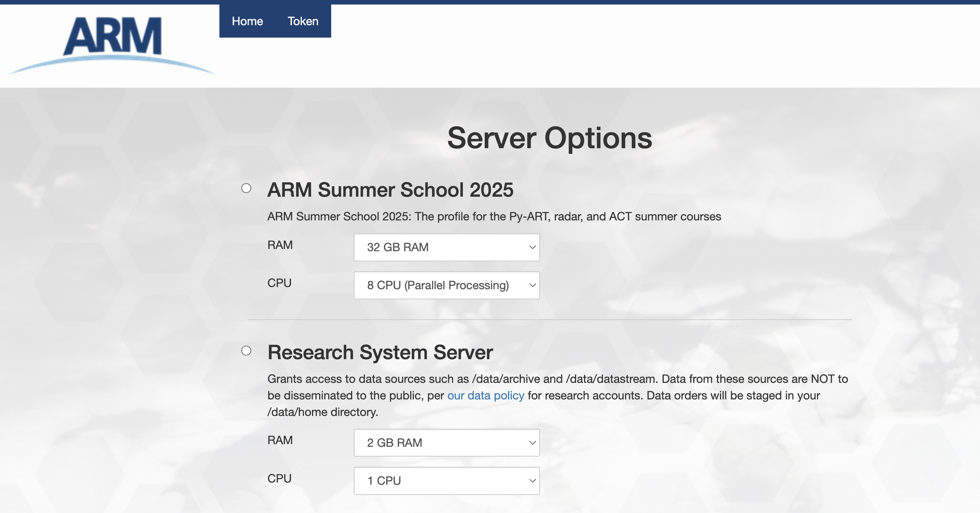Select the Research System Server radio button
This screenshot has width=980, height=513.
point(246,351)
